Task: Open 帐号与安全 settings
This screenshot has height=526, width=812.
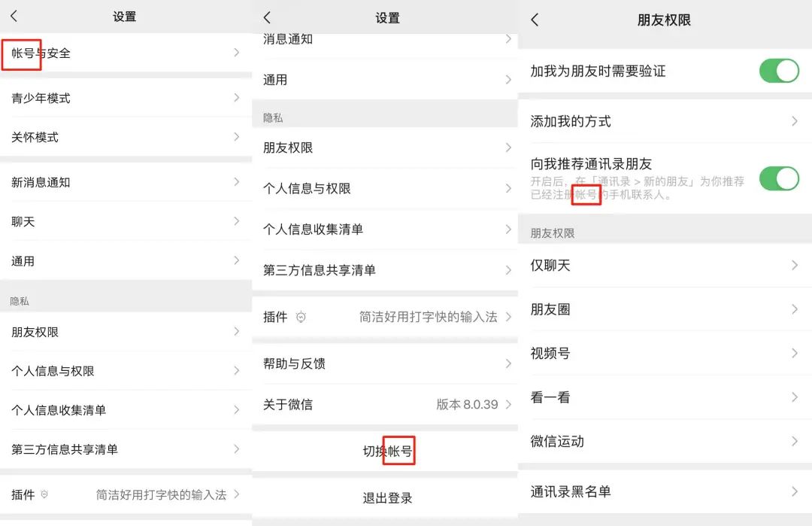Action: coord(126,53)
